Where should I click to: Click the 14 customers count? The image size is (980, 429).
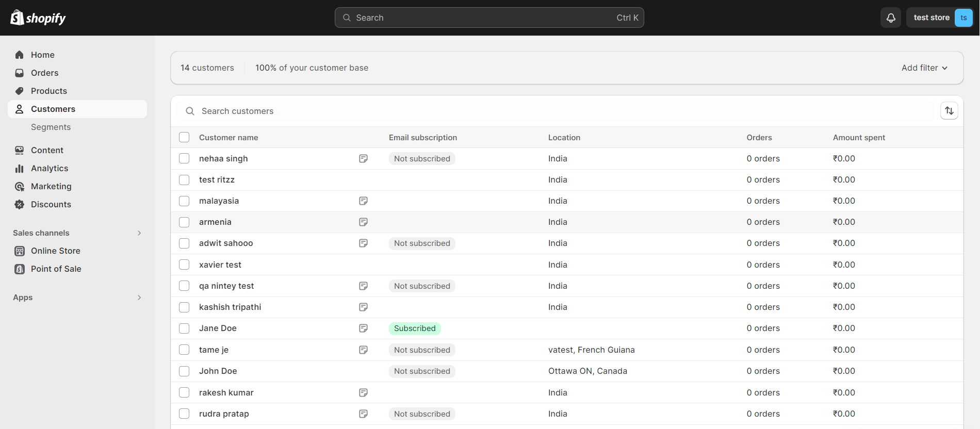click(207, 68)
